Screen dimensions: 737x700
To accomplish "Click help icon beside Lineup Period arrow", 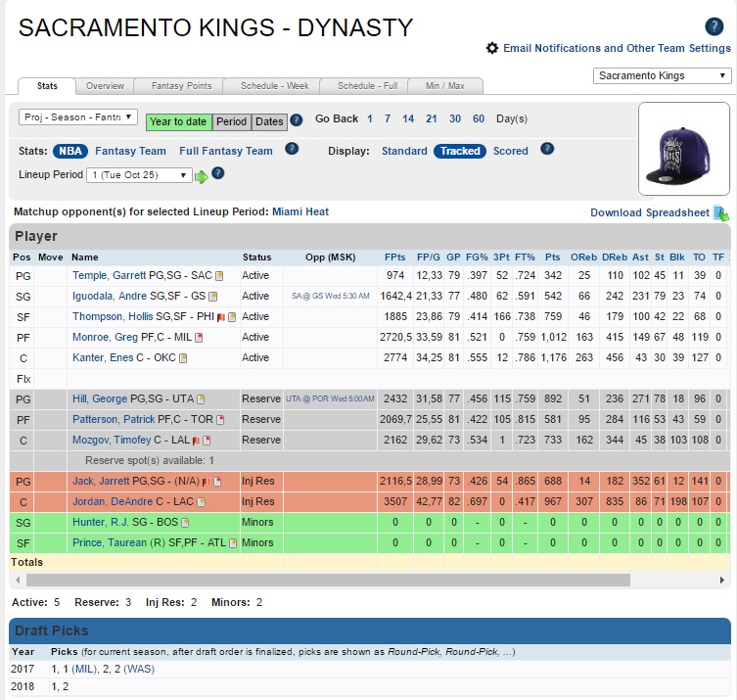I will click(217, 173).
